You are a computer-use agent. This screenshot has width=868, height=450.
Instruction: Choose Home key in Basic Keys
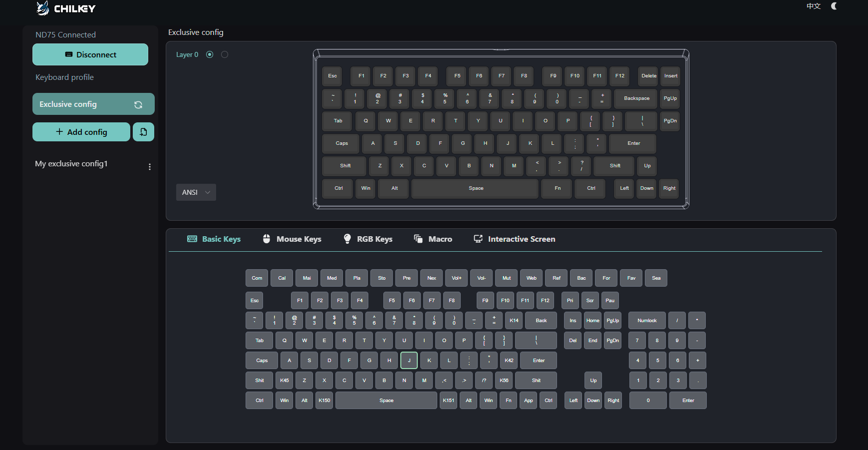click(x=593, y=321)
